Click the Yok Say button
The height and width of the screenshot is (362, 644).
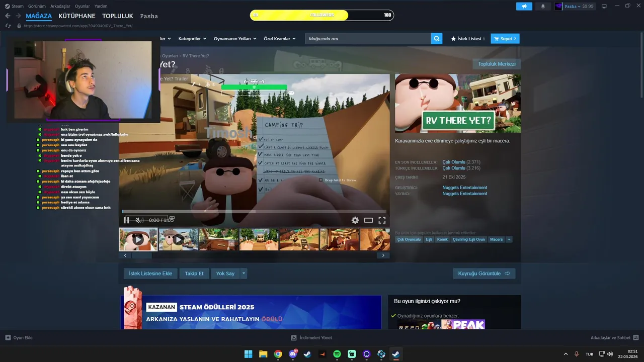(225, 274)
